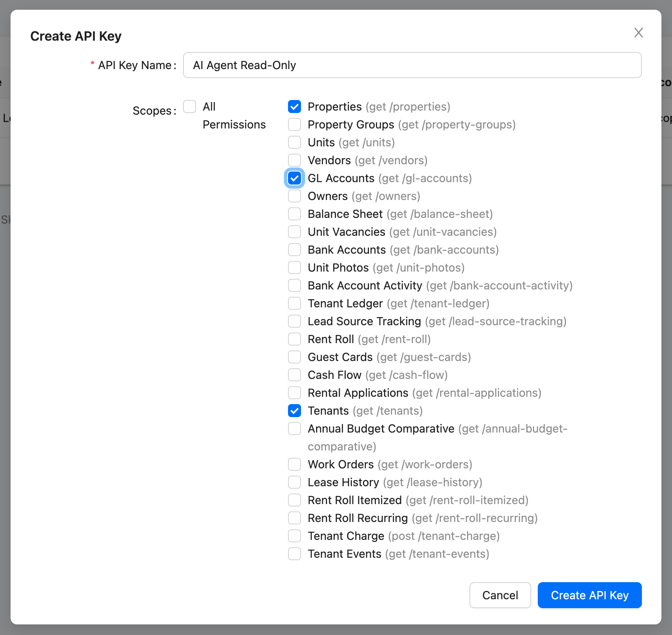The image size is (672, 635).
Task: Edit the API Key Name field
Action: 412,65
